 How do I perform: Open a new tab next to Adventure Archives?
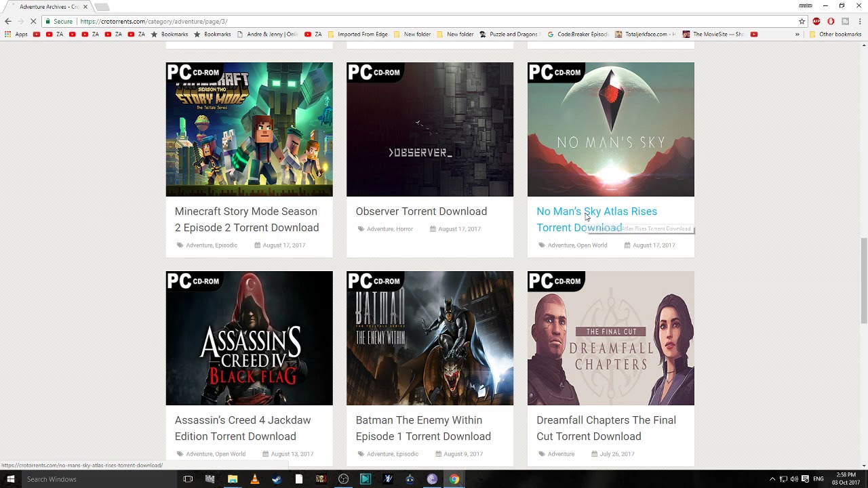coord(102,7)
